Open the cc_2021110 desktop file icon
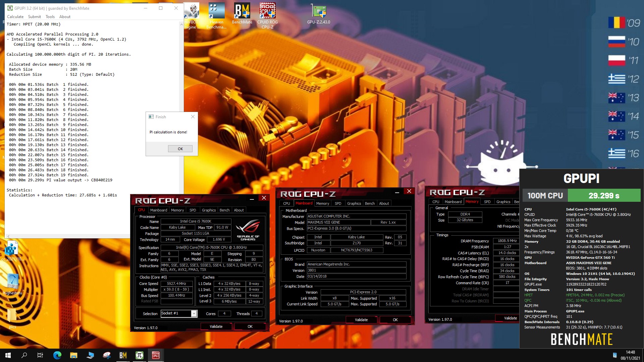 click(12, 251)
